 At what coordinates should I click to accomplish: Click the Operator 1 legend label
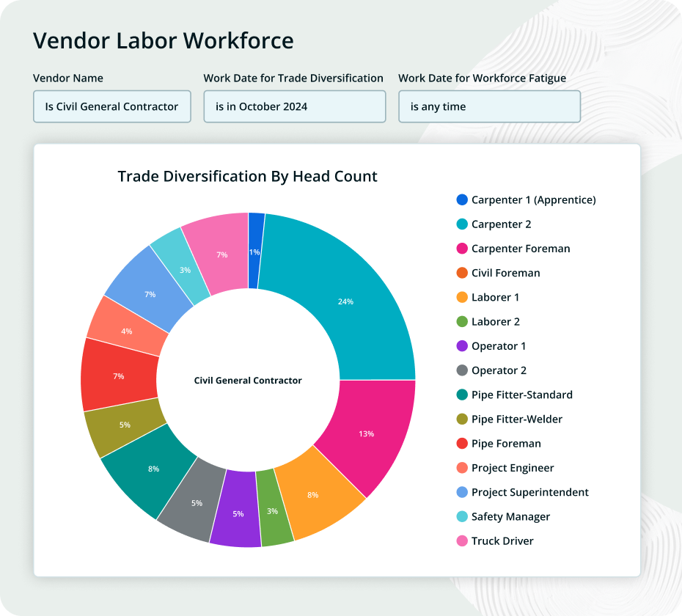[499, 346]
